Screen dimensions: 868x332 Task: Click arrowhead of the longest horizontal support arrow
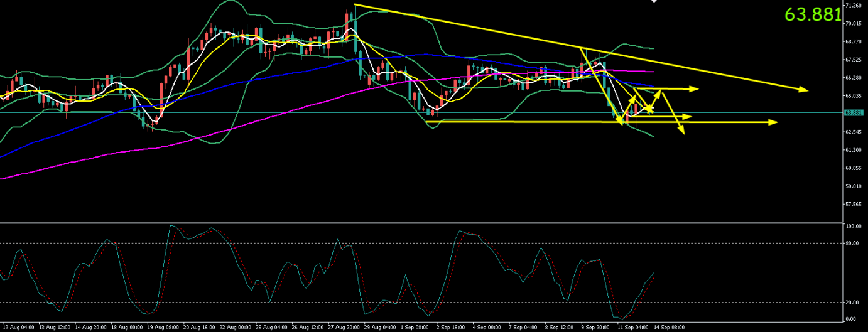(773, 122)
